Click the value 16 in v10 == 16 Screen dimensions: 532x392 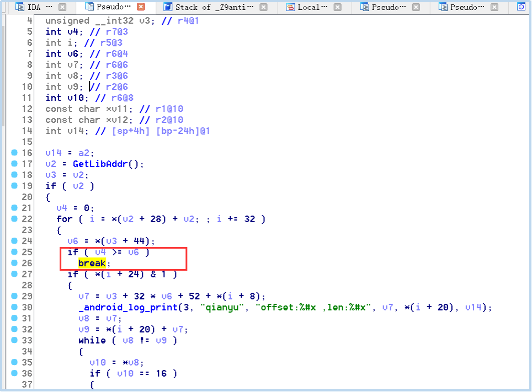point(161,373)
